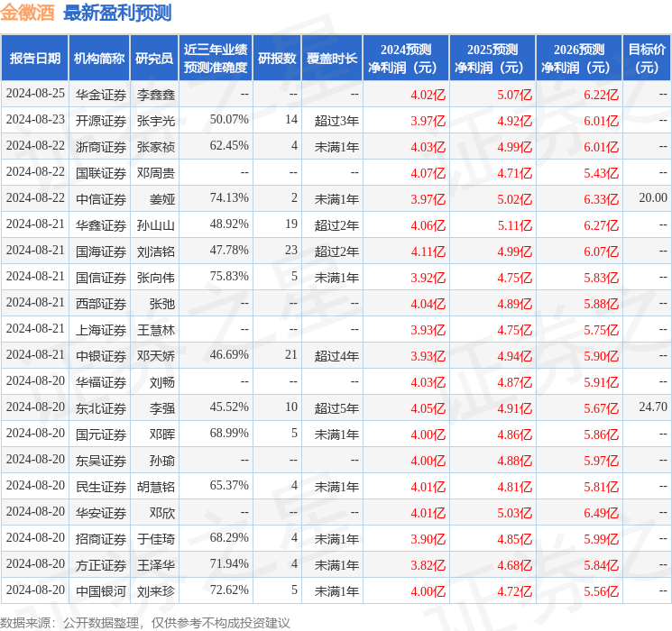The width and height of the screenshot is (672, 631).
Task: Click the 2025预测净利润 header
Action: click(x=492, y=59)
